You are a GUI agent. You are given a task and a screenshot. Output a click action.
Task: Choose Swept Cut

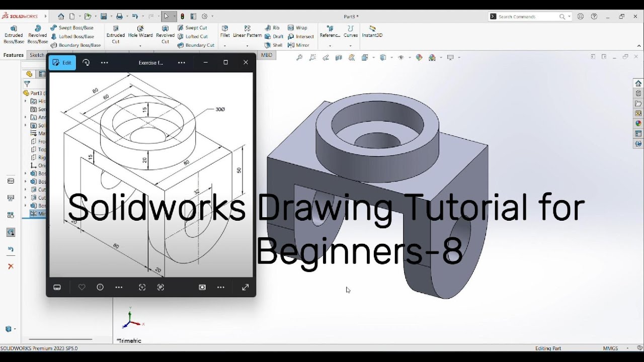pos(192,28)
